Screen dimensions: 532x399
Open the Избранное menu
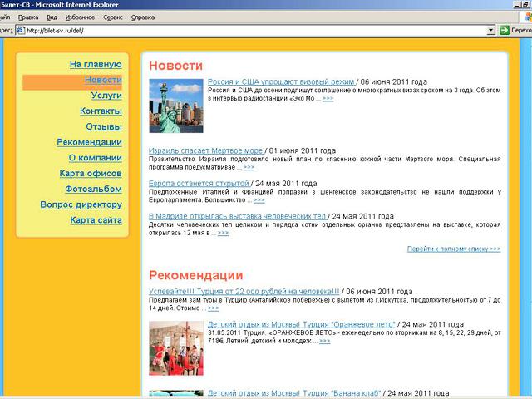(82, 17)
